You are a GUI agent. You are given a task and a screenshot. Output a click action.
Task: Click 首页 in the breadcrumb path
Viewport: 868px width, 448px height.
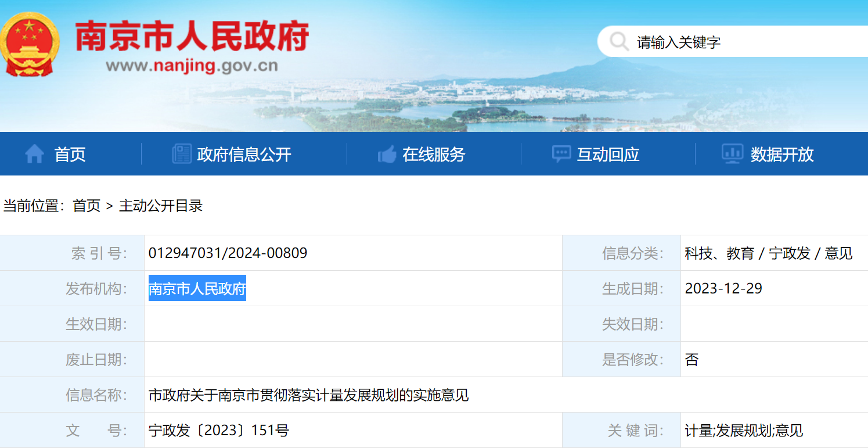click(87, 206)
